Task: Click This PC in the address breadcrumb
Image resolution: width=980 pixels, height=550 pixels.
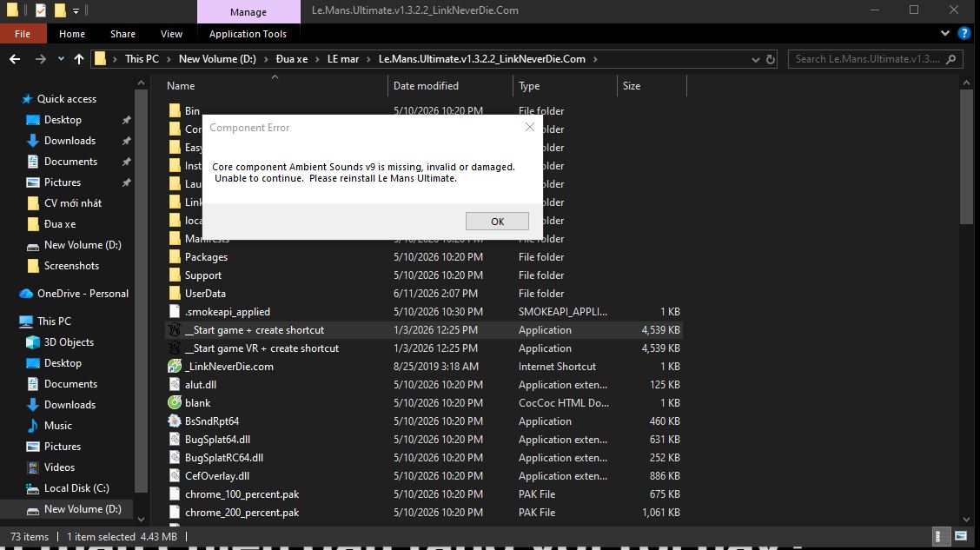Action: [142, 59]
